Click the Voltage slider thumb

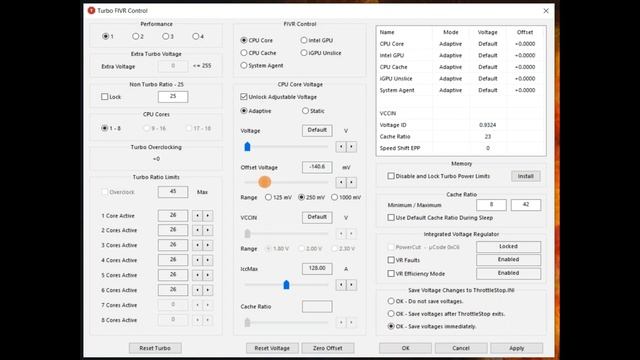click(x=247, y=147)
